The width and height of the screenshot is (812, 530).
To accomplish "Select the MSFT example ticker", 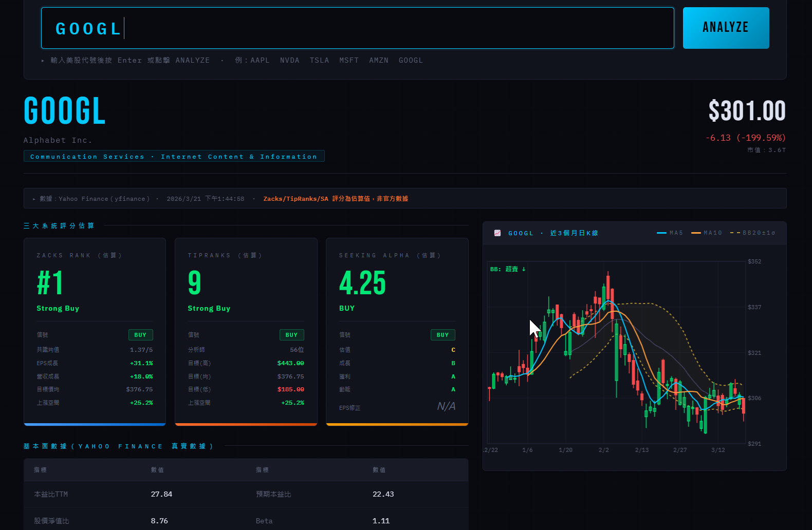I will 349,61.
